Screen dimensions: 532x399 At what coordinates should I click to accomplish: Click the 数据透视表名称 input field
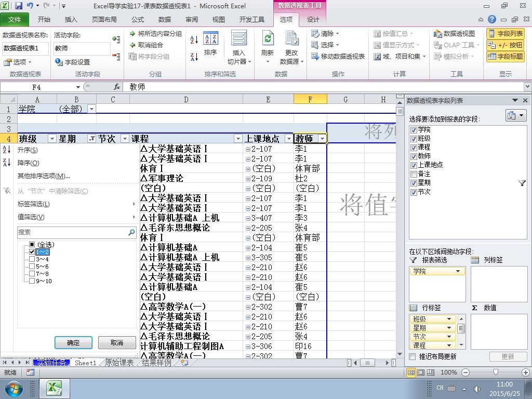(25, 48)
